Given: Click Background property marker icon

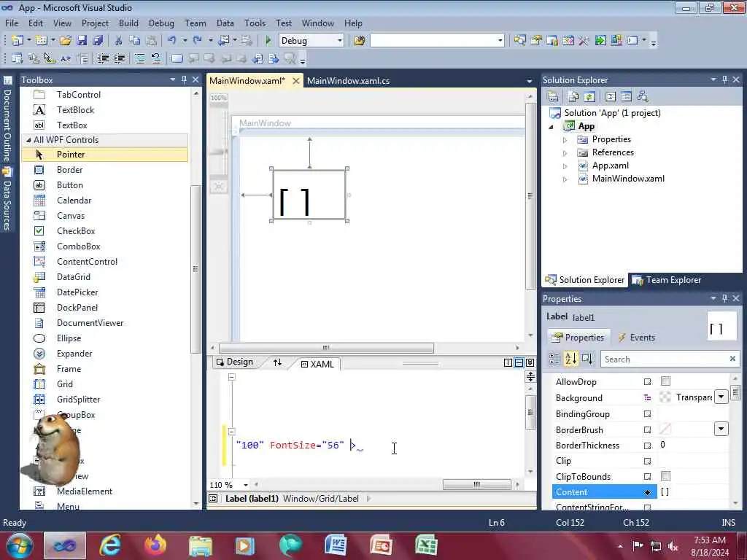Looking at the screenshot, I should pyautogui.click(x=647, y=397).
